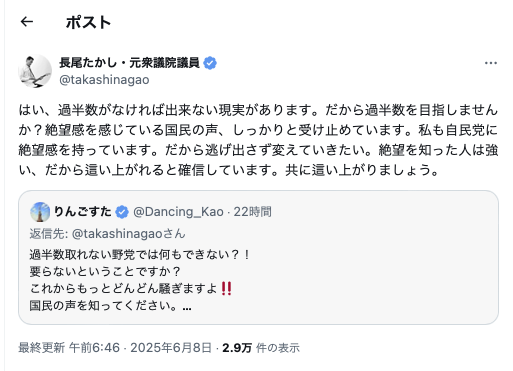Viewport: 513px width, 371px height.
Task: Open the quoted post starting 過半数取れない野党
Action: pyautogui.click(x=258, y=258)
